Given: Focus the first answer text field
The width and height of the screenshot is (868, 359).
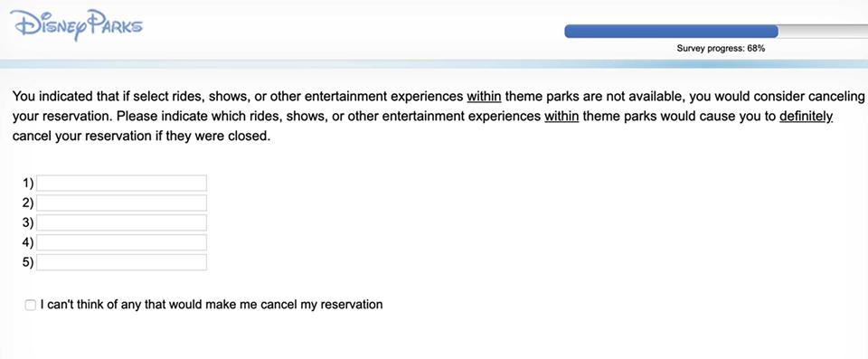Looking at the screenshot, I should pos(122,183).
